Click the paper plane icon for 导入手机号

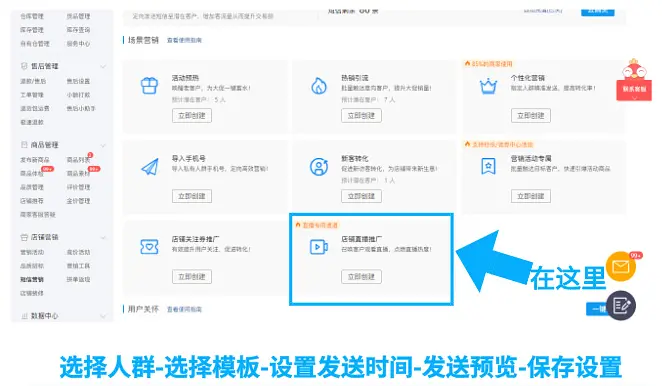150,166
